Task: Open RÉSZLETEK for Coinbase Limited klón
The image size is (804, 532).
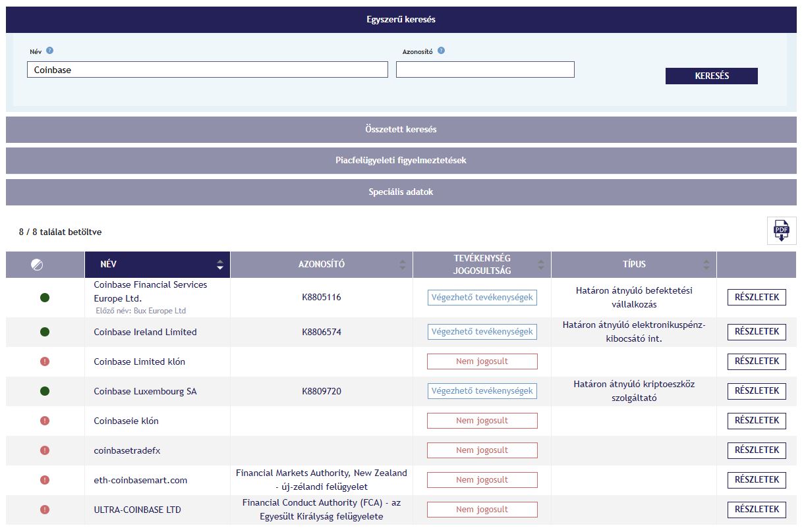Action: click(x=757, y=361)
